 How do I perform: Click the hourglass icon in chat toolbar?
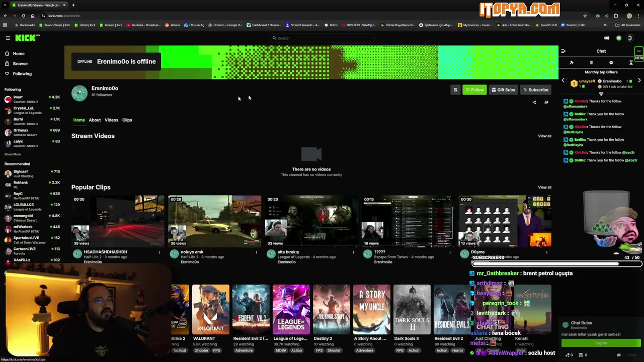pos(631,63)
